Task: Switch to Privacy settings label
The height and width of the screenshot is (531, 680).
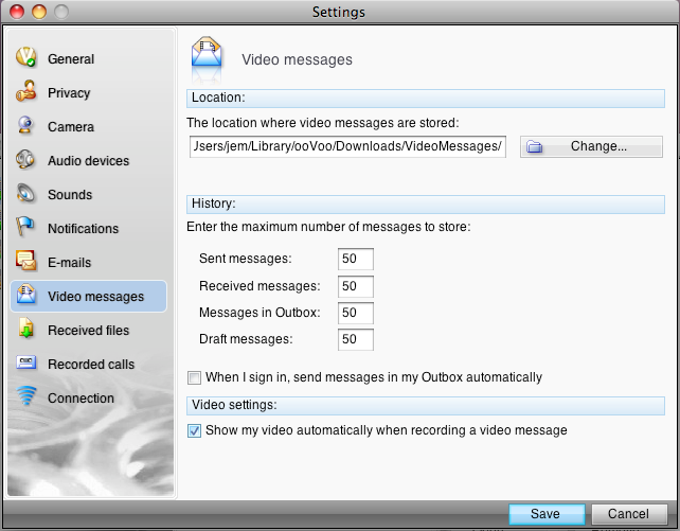Action: 69,93
